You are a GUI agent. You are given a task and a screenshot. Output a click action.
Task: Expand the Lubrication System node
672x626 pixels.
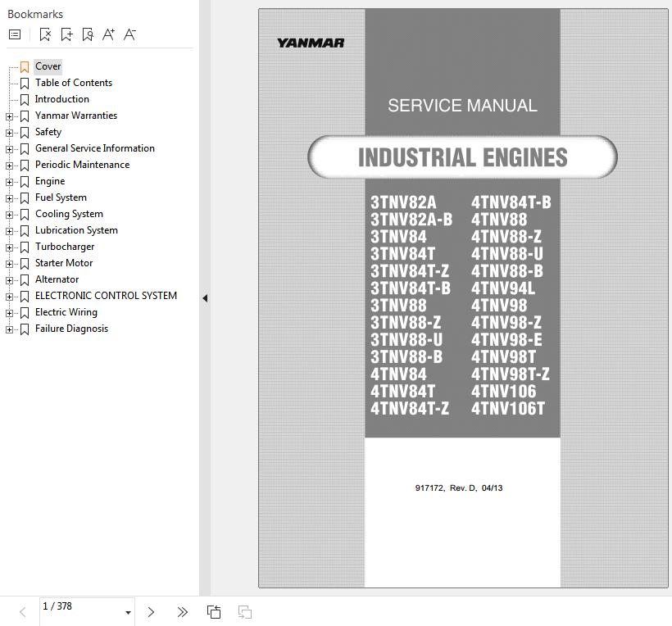tap(9, 231)
